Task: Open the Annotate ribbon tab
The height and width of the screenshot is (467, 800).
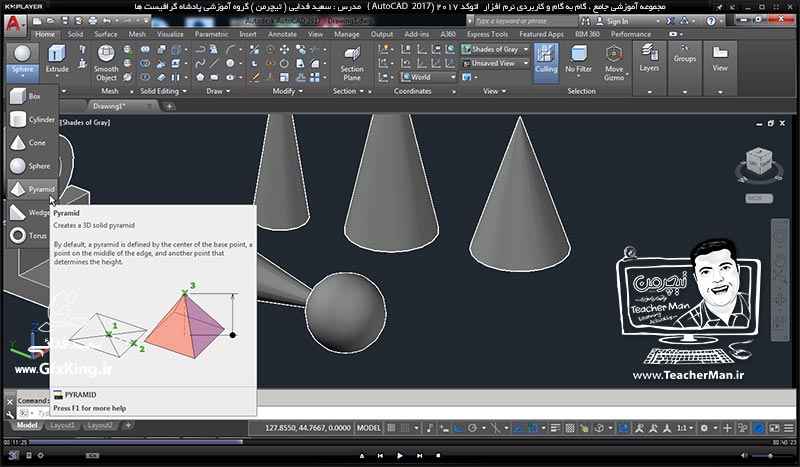Action: tap(282, 34)
